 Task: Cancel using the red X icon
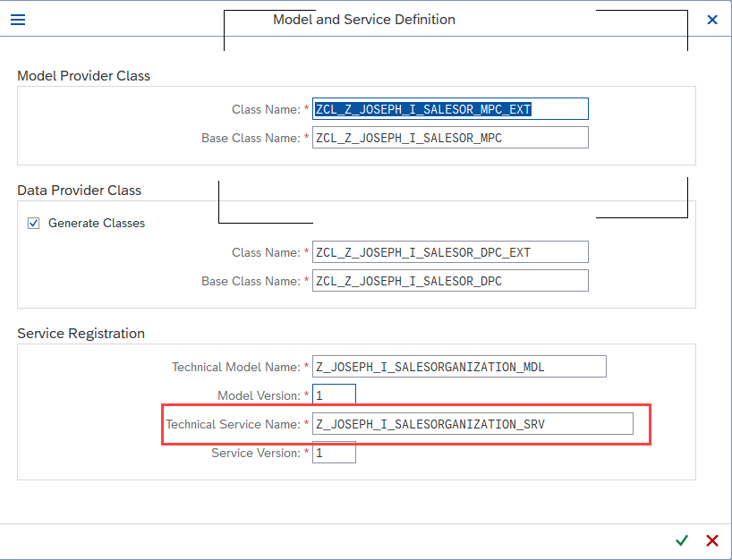click(x=712, y=540)
